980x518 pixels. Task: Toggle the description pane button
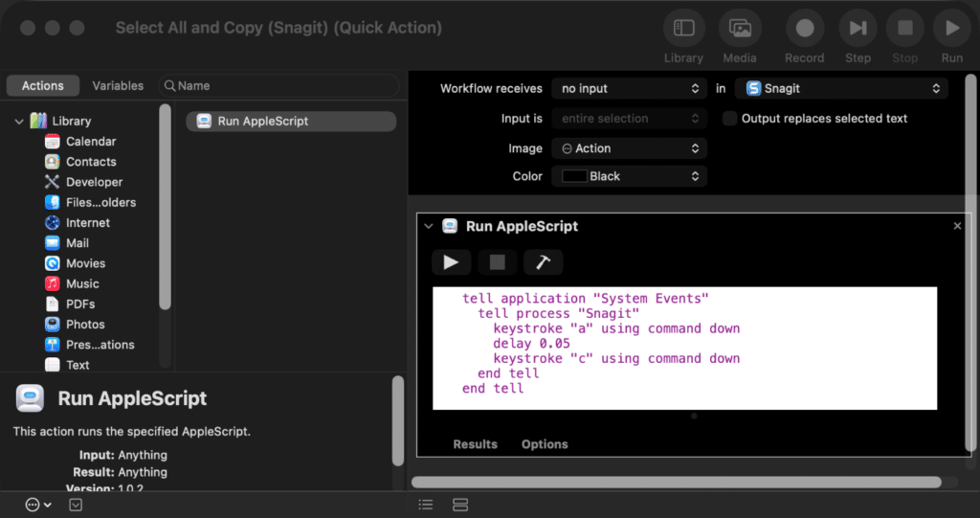[x=76, y=505]
